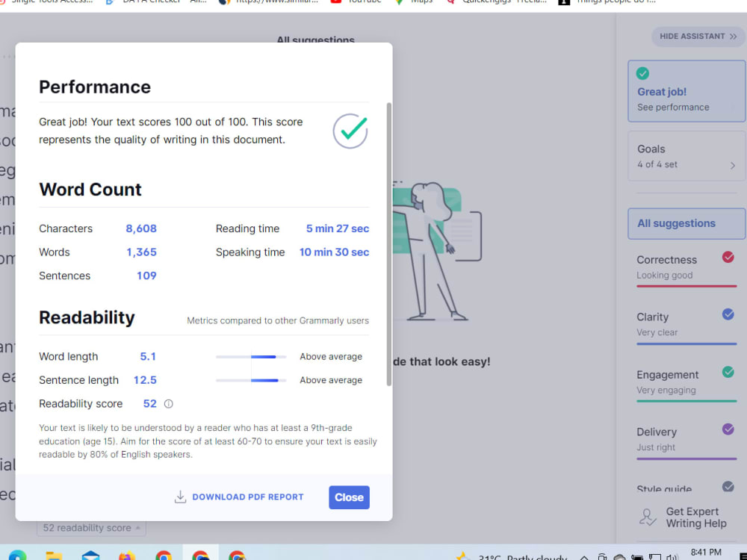Click the Readability heading
Image resolution: width=747 pixels, height=560 pixels.
pos(87,317)
